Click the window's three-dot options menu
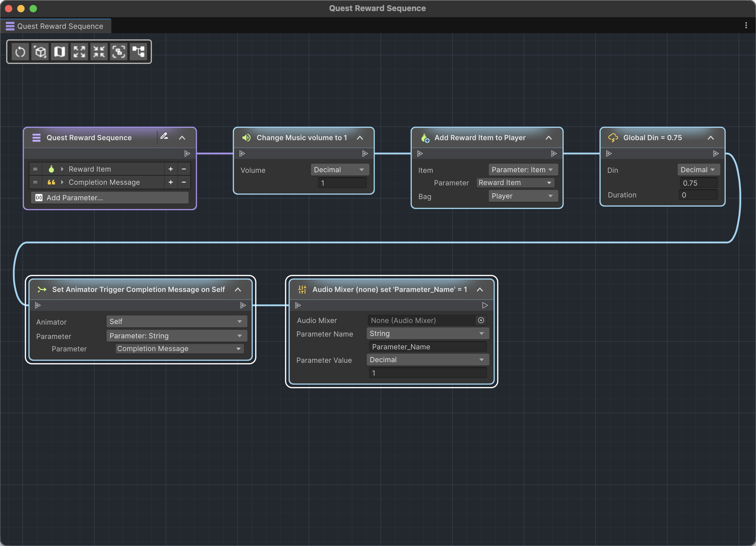Image resolution: width=756 pixels, height=546 pixels. tap(746, 25)
